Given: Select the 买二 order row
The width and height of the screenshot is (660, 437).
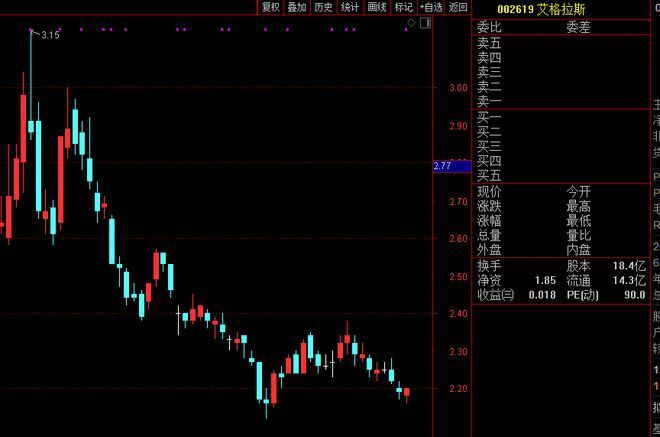Looking at the screenshot, I should [x=561, y=132].
